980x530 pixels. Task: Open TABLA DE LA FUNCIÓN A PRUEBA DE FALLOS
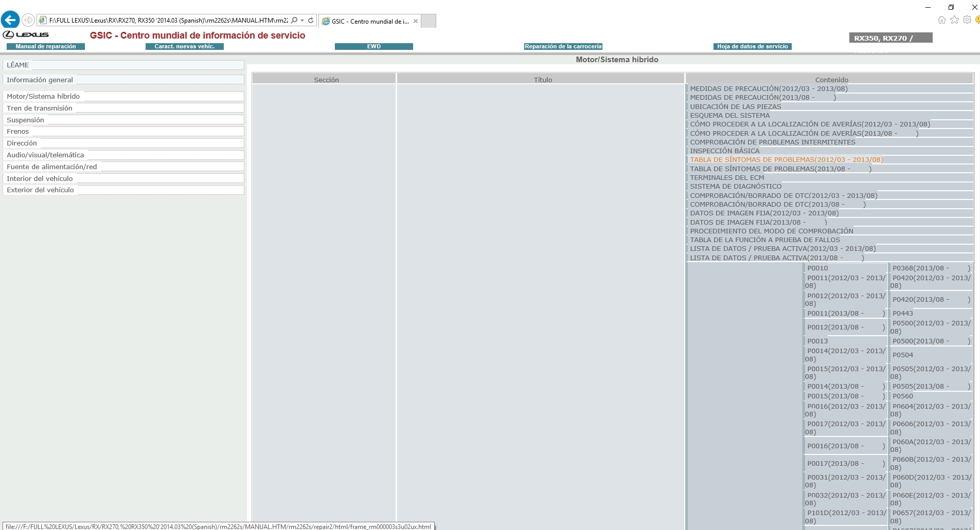pyautogui.click(x=765, y=240)
